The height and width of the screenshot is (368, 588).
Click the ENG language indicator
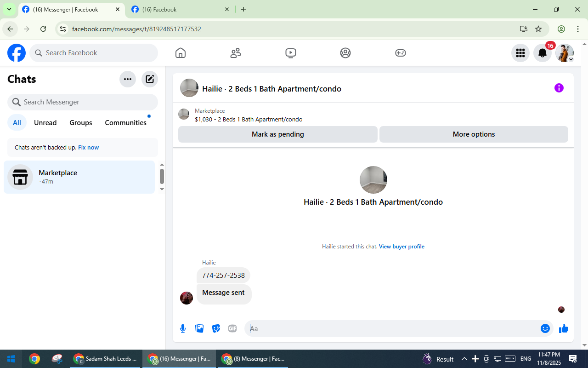526,359
